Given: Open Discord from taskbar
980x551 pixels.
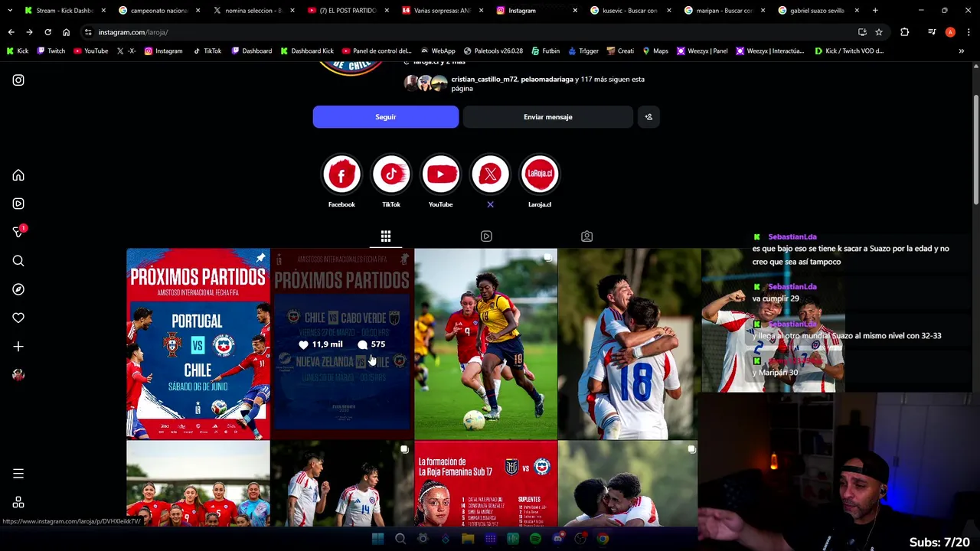Looking at the screenshot, I should pos(558,539).
